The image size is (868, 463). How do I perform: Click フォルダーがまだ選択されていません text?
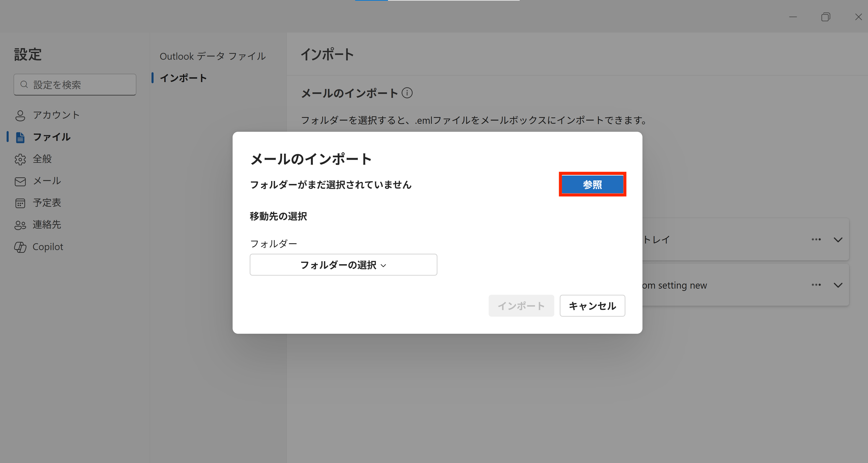tap(331, 185)
